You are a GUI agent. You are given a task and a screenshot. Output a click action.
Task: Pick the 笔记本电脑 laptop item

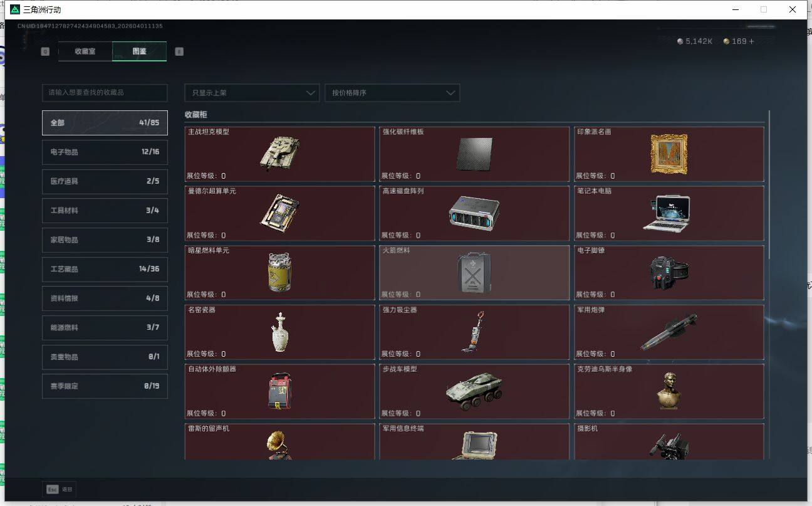(x=669, y=213)
